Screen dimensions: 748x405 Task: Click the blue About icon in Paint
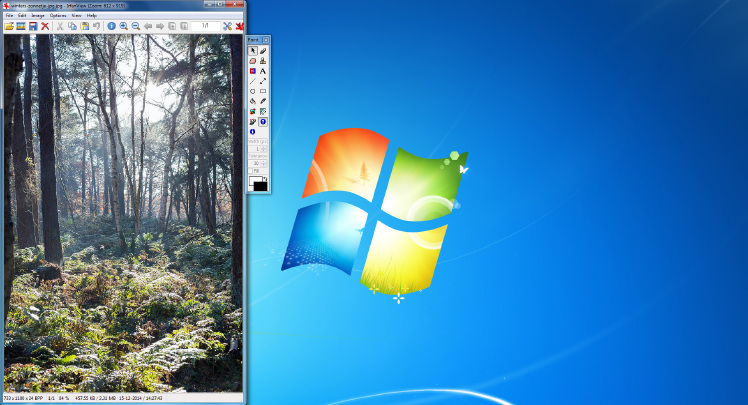253,132
